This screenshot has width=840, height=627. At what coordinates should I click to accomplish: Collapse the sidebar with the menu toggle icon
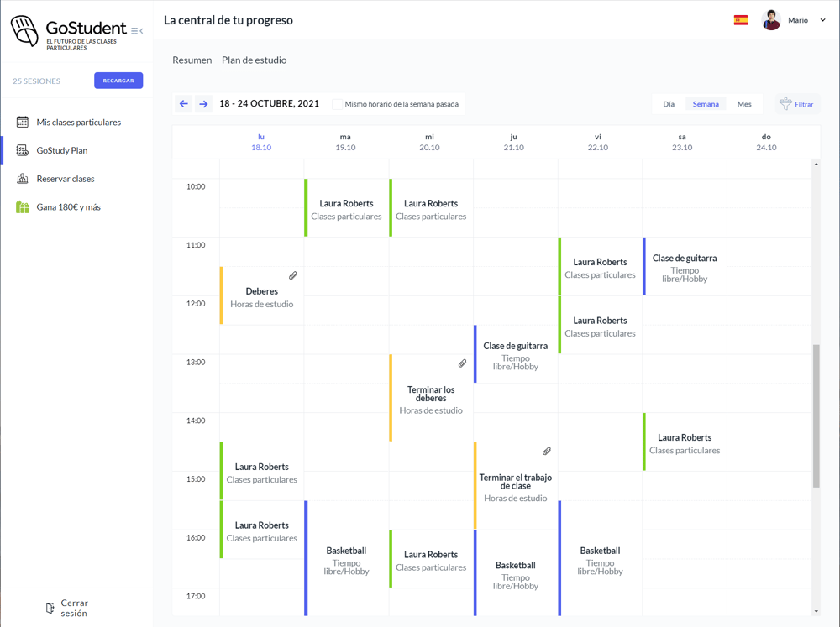point(137,31)
